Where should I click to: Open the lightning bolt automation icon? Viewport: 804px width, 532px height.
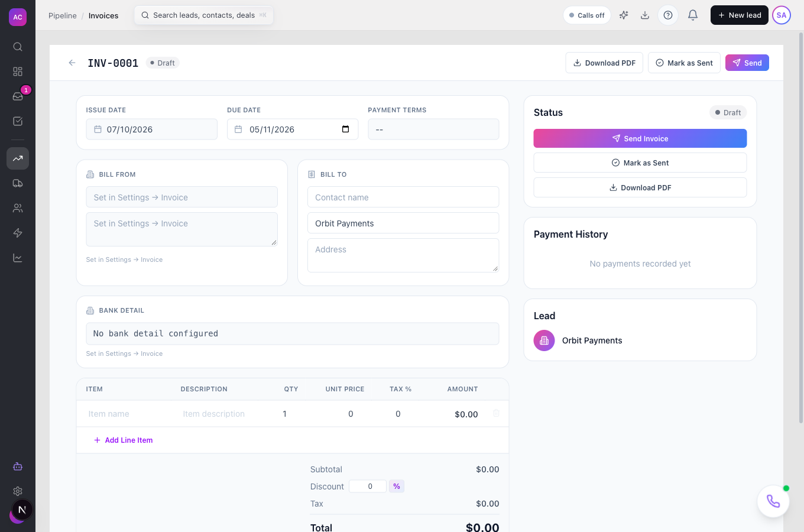pyautogui.click(x=18, y=233)
